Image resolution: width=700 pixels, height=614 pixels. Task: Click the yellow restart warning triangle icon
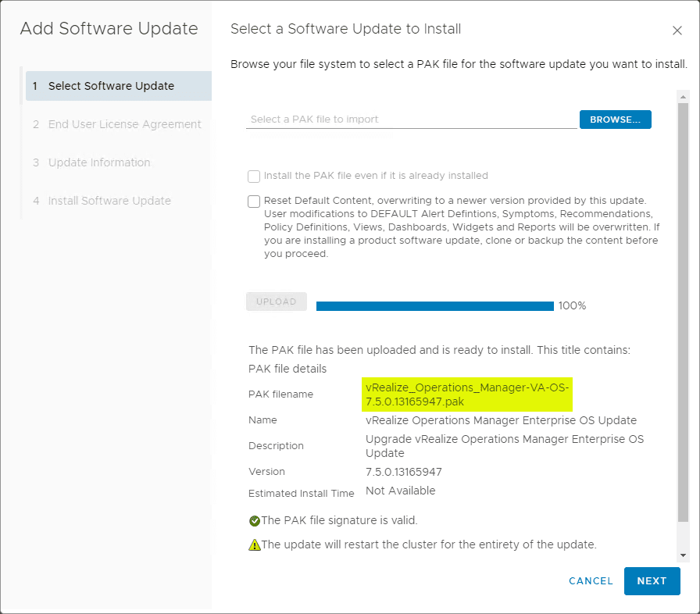(x=255, y=544)
